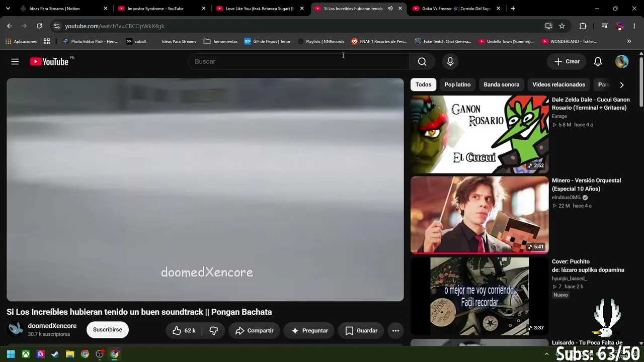Open Undella Town (Summer) bookmark
This screenshot has height=362, width=644.
[x=506, y=41]
